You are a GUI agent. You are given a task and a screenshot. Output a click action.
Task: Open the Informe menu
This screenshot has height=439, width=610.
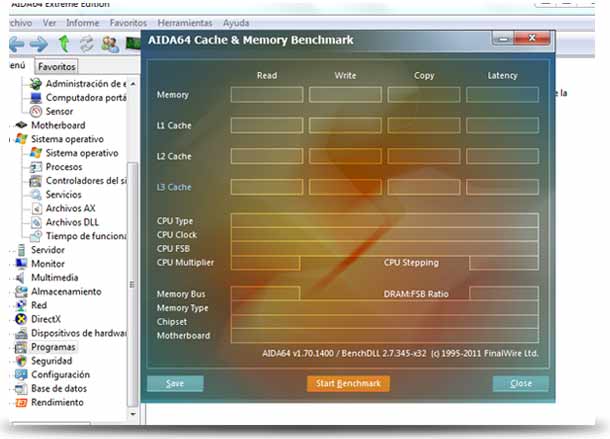82,23
